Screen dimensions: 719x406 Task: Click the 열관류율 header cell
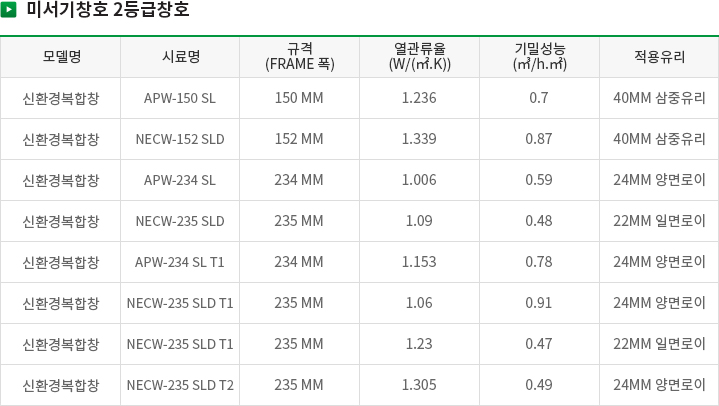420,57
